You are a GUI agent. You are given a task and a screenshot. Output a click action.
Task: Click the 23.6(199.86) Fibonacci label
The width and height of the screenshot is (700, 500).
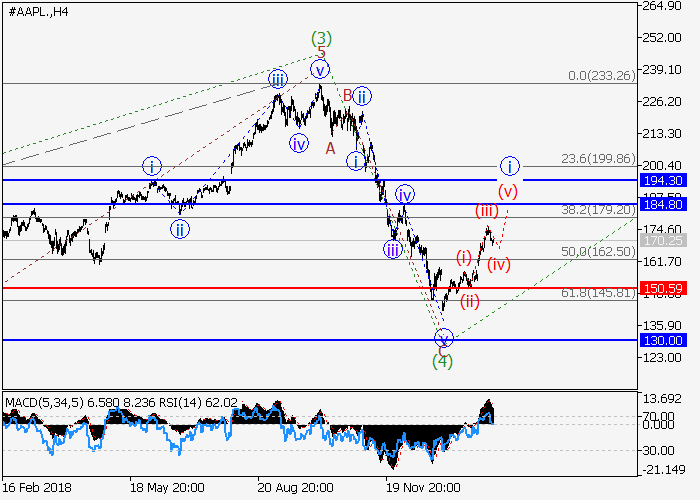click(598, 158)
